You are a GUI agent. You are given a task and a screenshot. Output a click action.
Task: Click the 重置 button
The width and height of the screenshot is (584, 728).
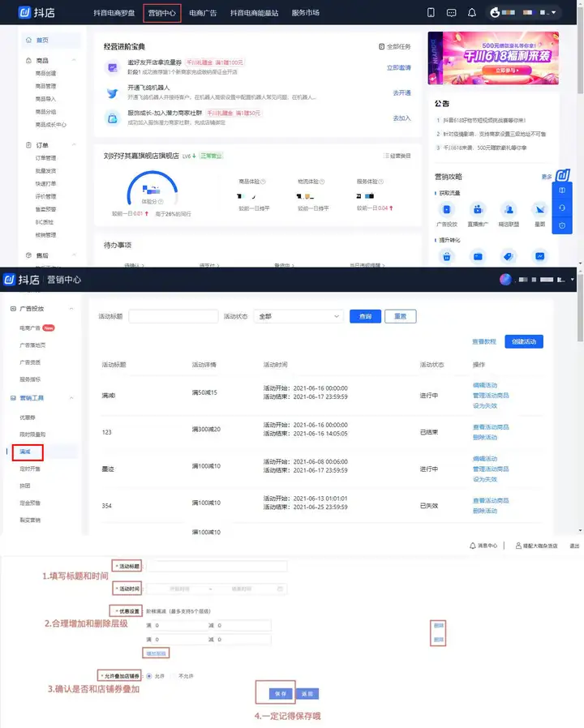tap(401, 316)
